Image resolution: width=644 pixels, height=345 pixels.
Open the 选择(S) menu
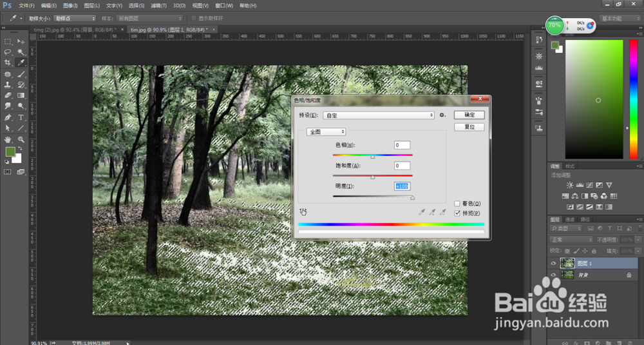pos(137,6)
